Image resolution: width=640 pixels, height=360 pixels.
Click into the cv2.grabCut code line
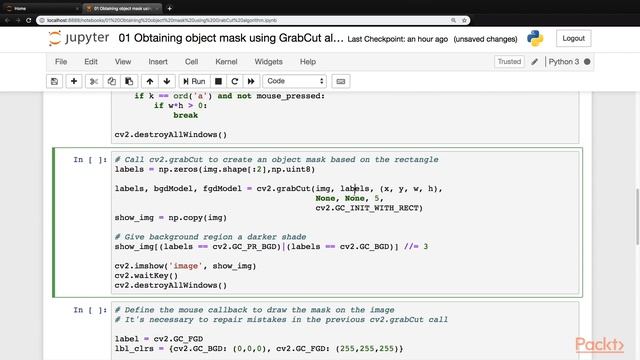tap(278, 189)
